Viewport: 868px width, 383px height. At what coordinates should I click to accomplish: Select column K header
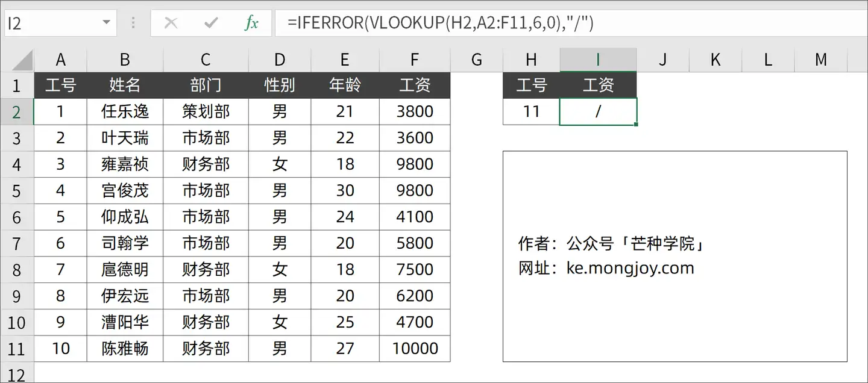[715, 60]
